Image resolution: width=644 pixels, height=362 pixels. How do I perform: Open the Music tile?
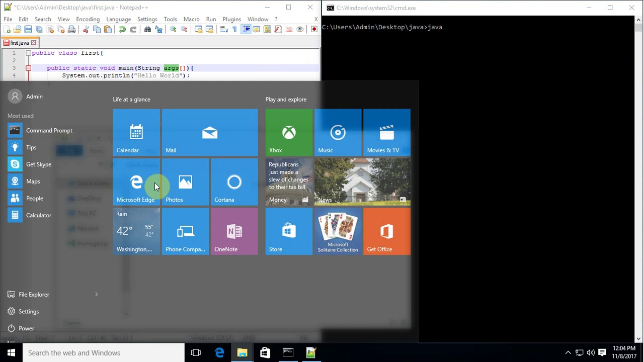338,132
